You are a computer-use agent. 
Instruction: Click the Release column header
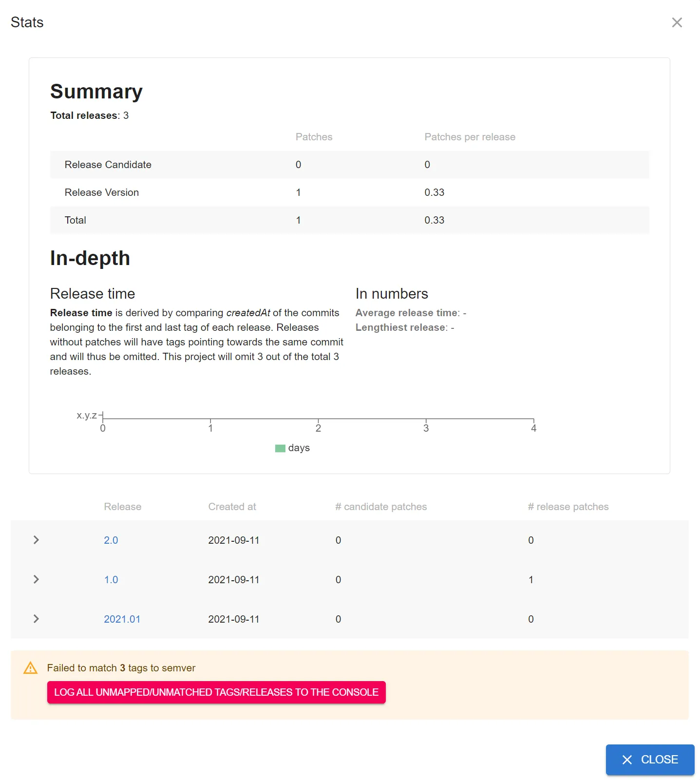[x=122, y=507]
